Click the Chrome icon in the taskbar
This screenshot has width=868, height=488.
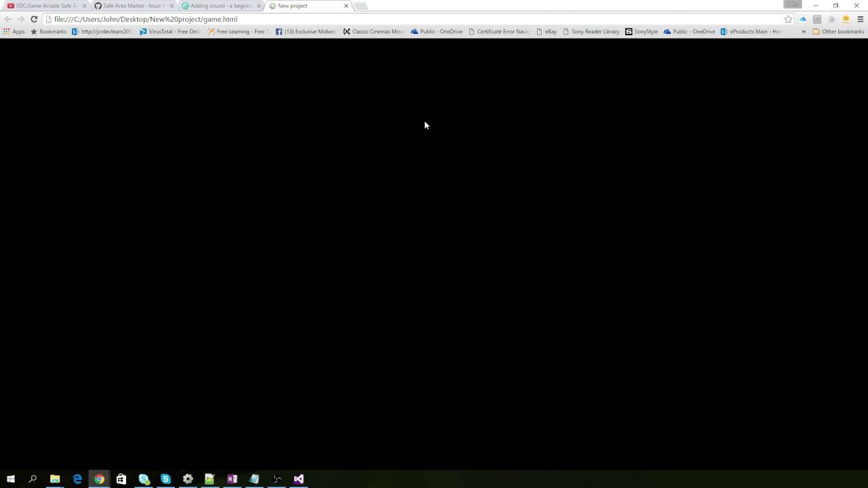tap(100, 479)
